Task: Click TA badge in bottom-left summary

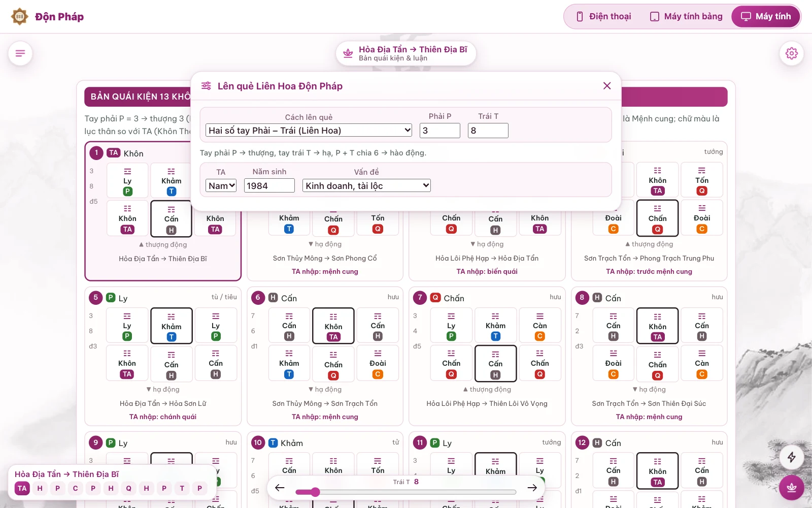Action: [x=22, y=488]
